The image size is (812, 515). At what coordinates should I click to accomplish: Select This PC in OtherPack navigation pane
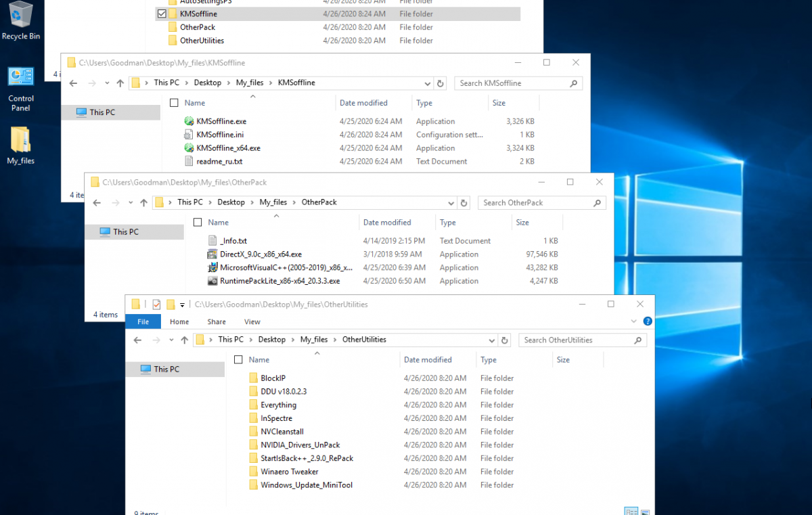point(135,231)
